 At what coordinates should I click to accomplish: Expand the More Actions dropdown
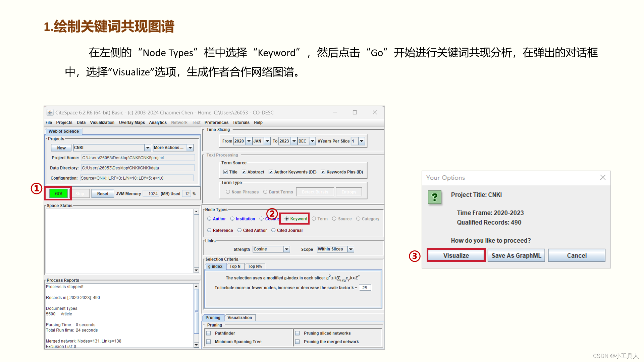click(x=190, y=147)
